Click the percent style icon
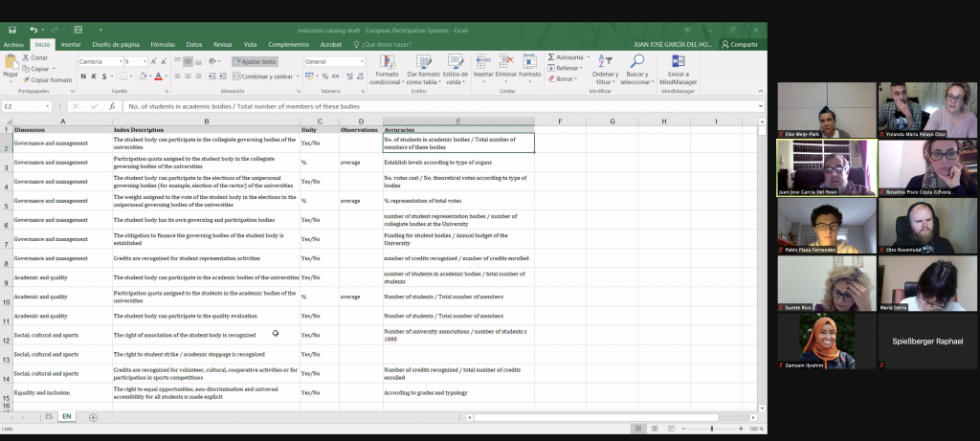 (325, 77)
